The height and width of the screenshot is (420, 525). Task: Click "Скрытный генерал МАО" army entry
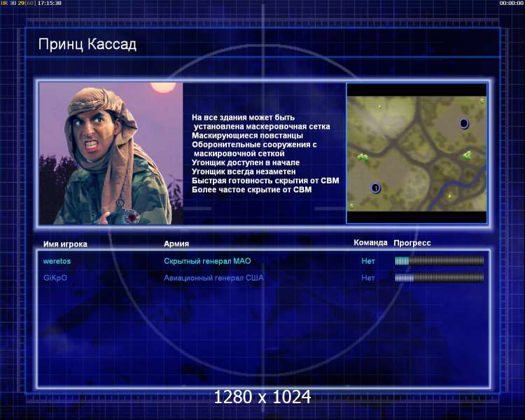pos(207,261)
